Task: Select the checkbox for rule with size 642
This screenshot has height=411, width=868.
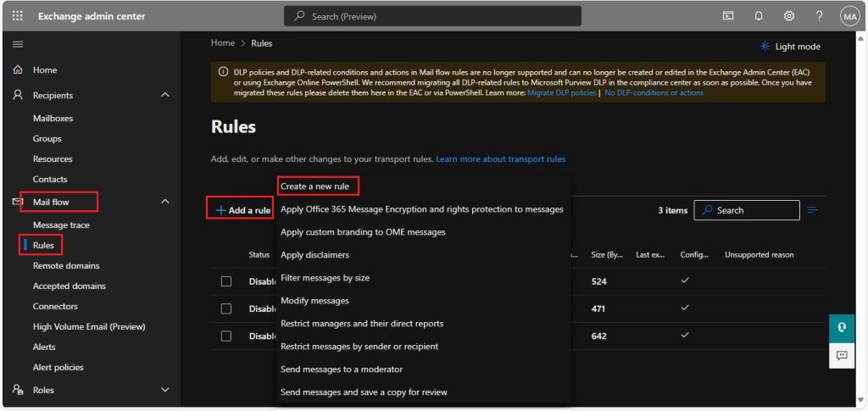Action: coord(225,336)
